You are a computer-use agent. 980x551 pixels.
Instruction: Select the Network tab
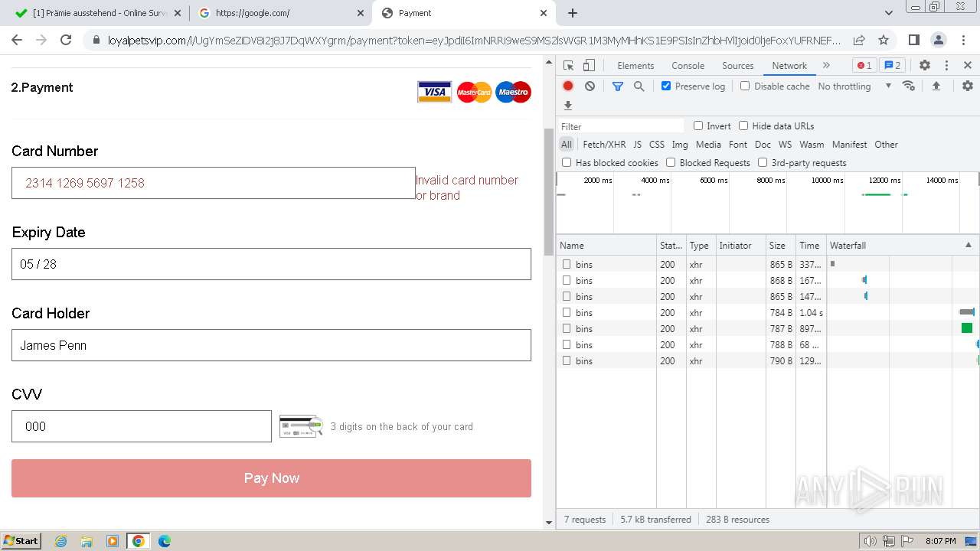coord(789,66)
